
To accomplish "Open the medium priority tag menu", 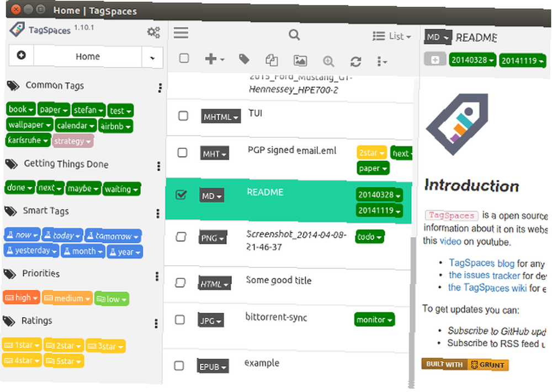I will (67, 298).
